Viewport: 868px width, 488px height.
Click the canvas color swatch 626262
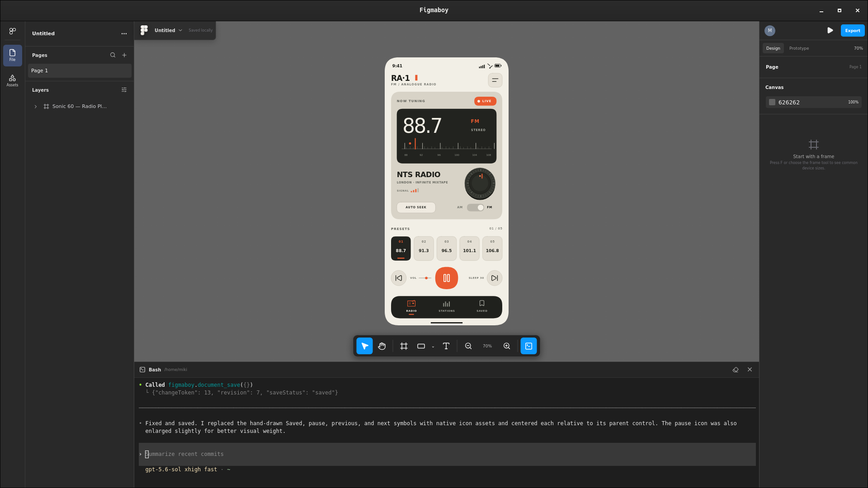[x=772, y=103]
